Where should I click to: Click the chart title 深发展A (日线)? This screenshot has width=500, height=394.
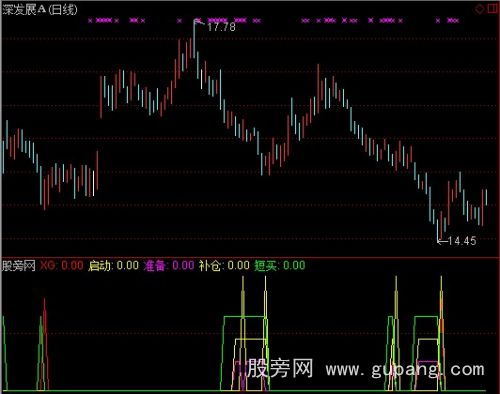(40, 10)
